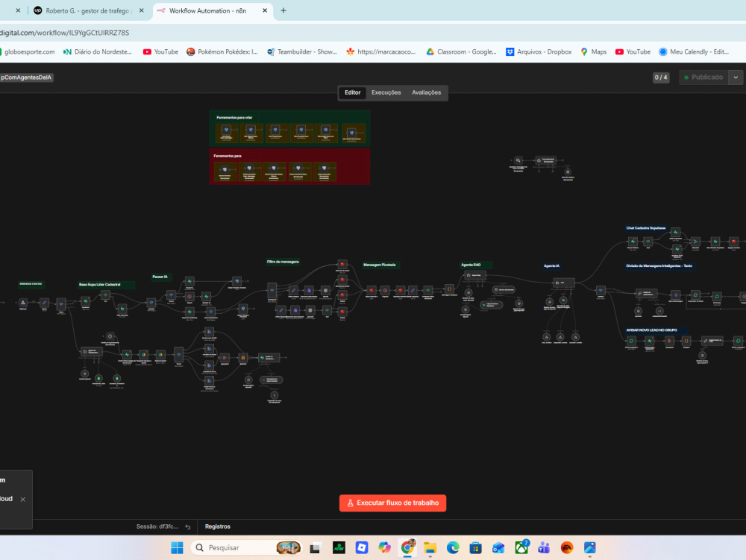Switch to the Avaliações tab
This screenshot has height=560, width=746.
point(426,92)
